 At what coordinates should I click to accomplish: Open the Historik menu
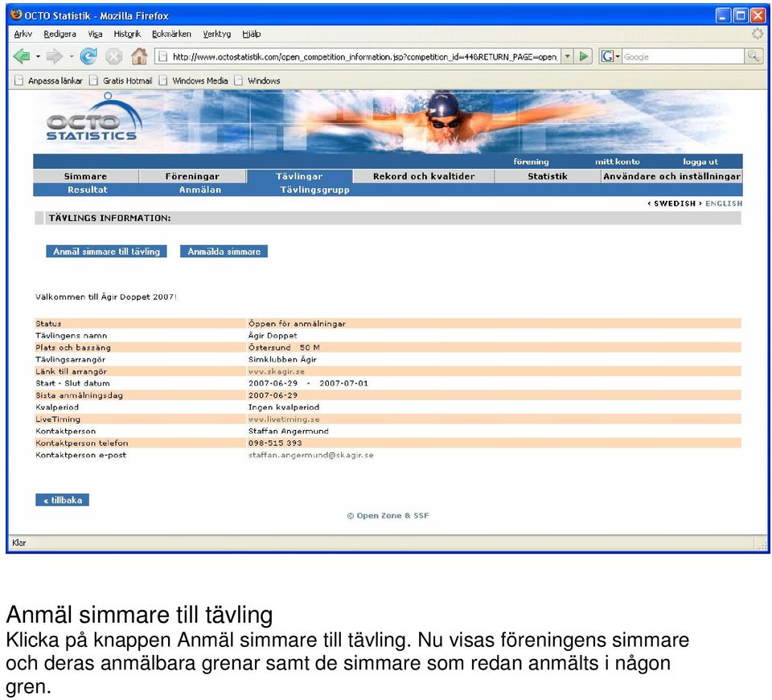127,34
